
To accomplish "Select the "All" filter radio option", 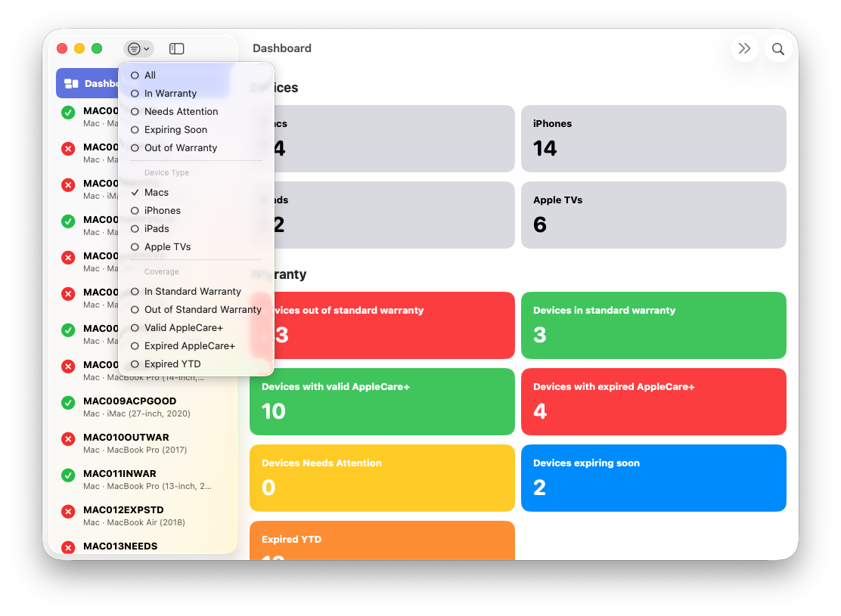I will pyautogui.click(x=150, y=76).
